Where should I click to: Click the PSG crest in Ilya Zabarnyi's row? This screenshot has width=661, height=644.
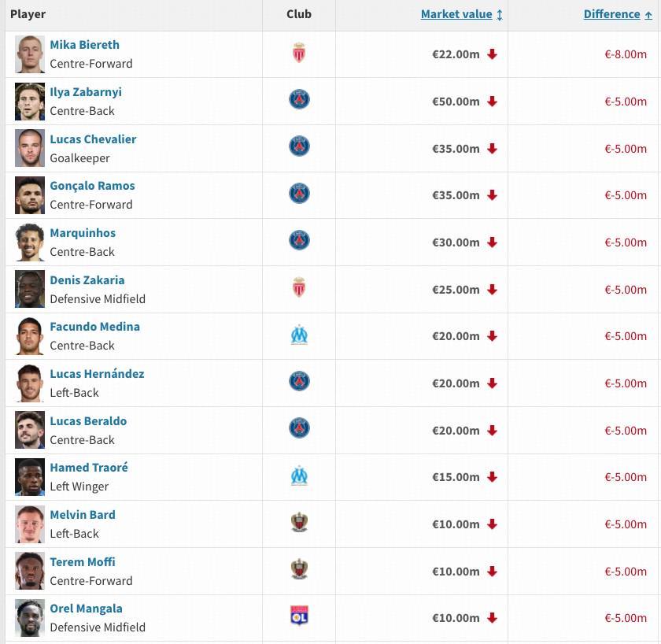tap(299, 100)
